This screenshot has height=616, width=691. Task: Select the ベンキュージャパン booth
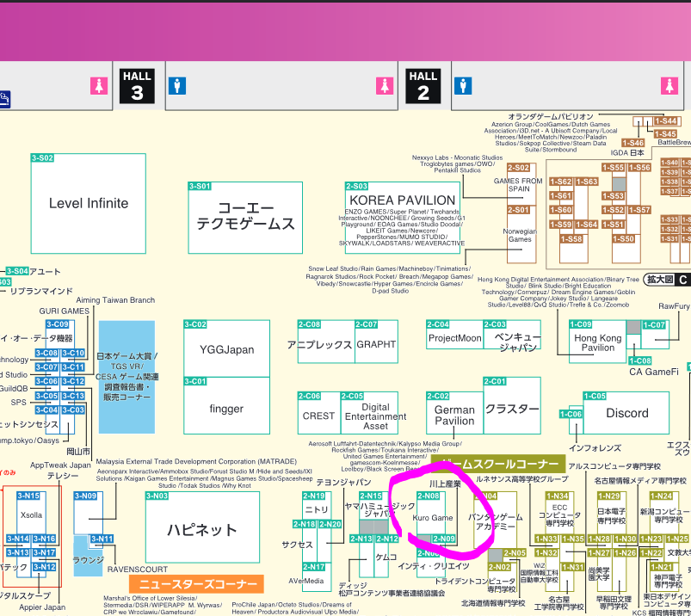(512, 335)
